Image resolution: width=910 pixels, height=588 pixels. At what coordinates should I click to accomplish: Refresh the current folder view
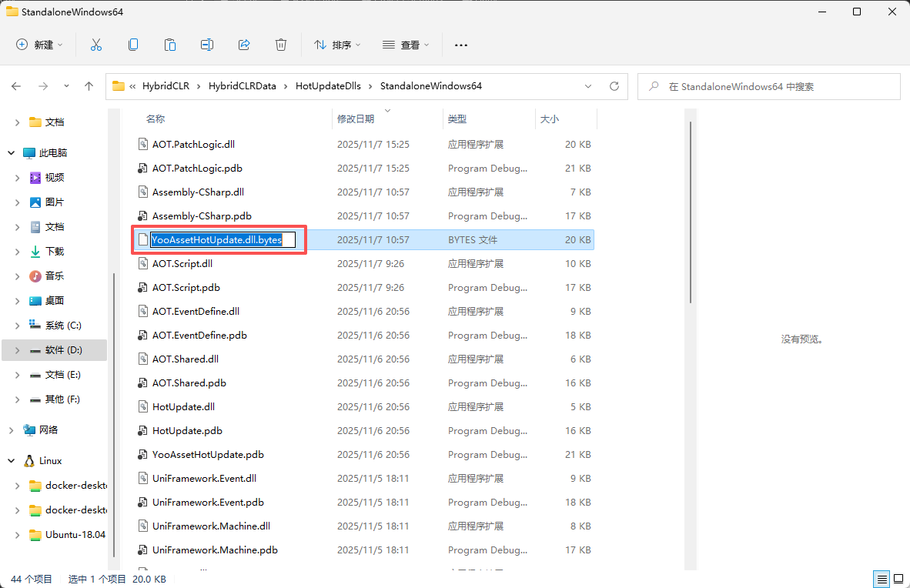(614, 86)
